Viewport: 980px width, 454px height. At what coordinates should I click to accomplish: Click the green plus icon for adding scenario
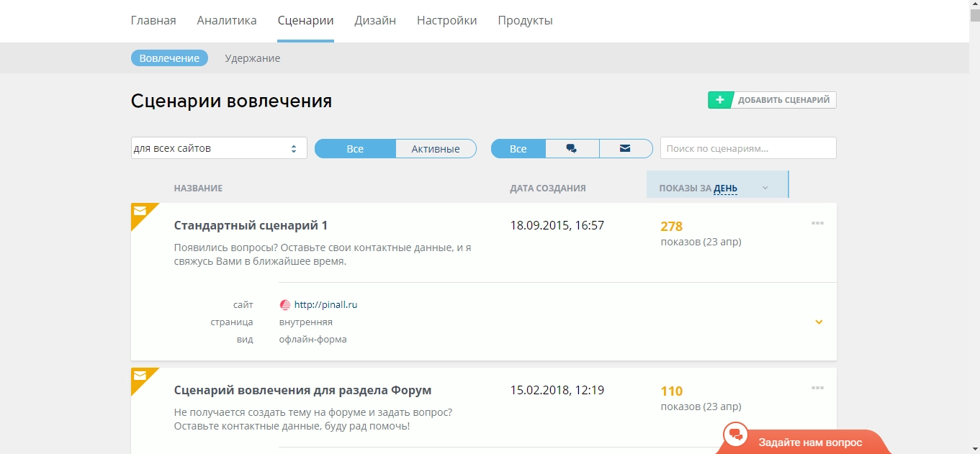point(720,100)
